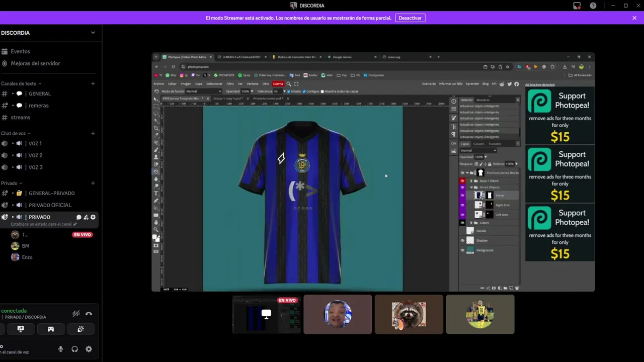Open the soundboard icon
644x362 pixels.
pos(80,329)
